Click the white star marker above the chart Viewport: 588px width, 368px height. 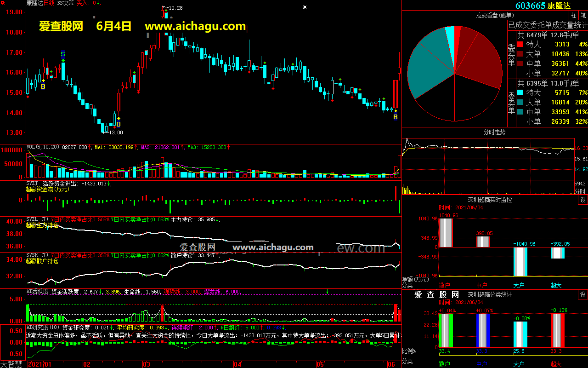coord(305,7)
